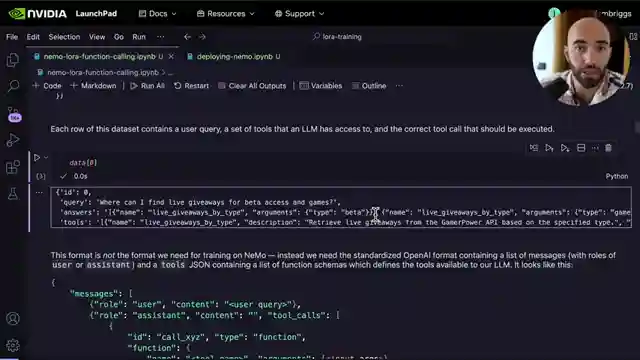Split cell icon in cell toolbar
Screen dimensions: 640x360
coord(581,148)
